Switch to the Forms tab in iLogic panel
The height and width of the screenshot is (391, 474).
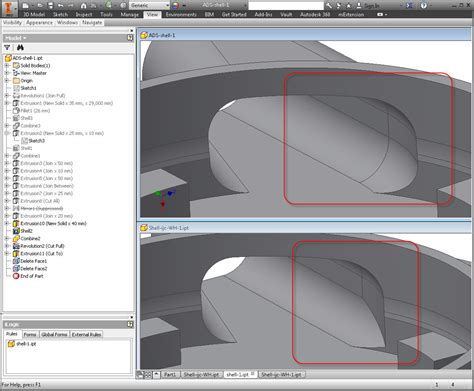30,334
